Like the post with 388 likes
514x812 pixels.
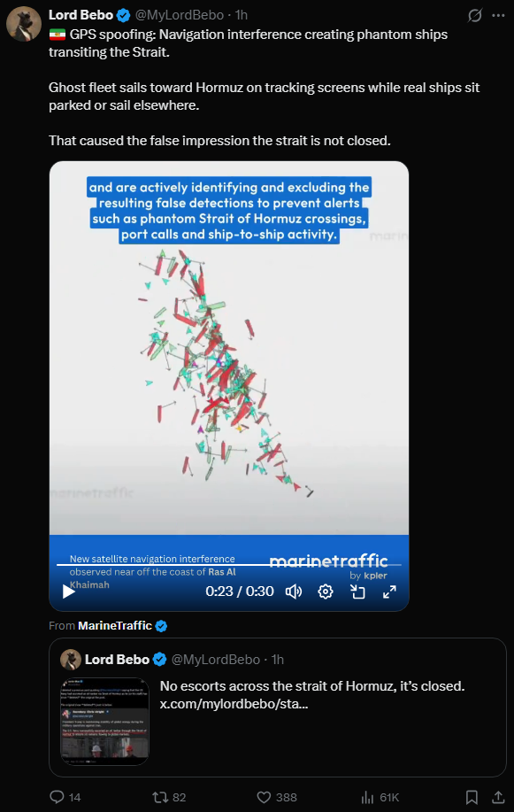pos(264,797)
